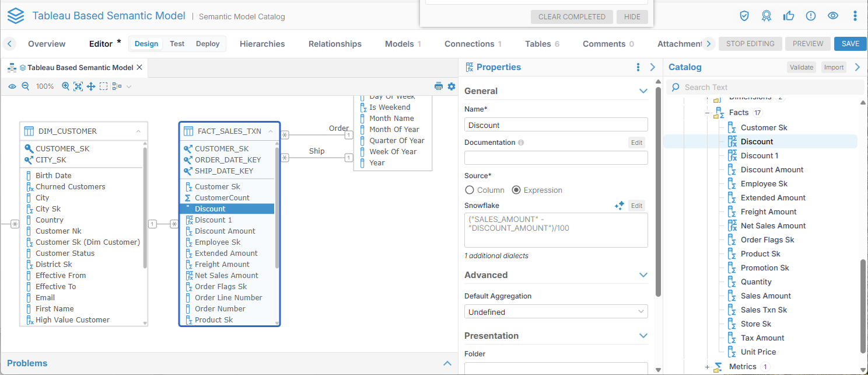868x375 pixels.
Task: Switch to the Hierarchies tab
Action: click(262, 44)
